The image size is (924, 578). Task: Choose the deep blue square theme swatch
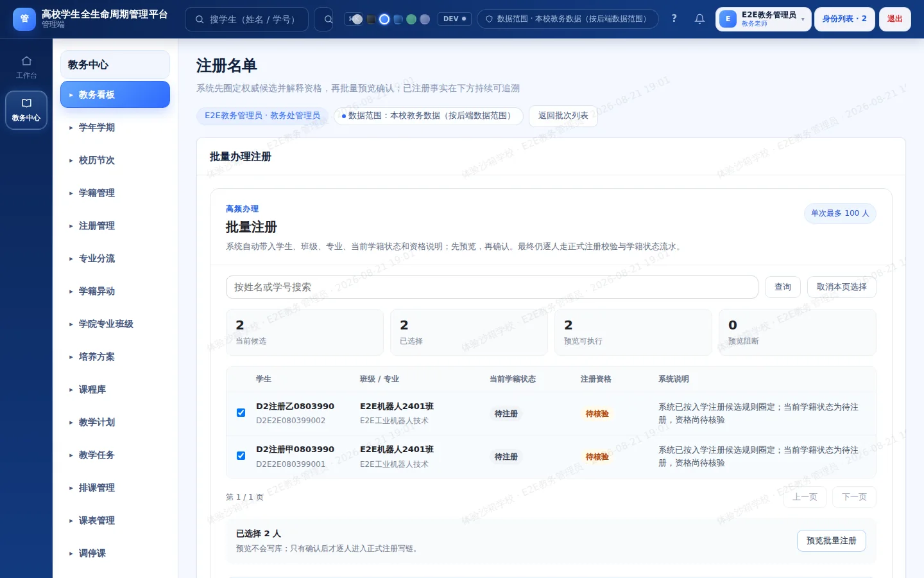click(398, 19)
